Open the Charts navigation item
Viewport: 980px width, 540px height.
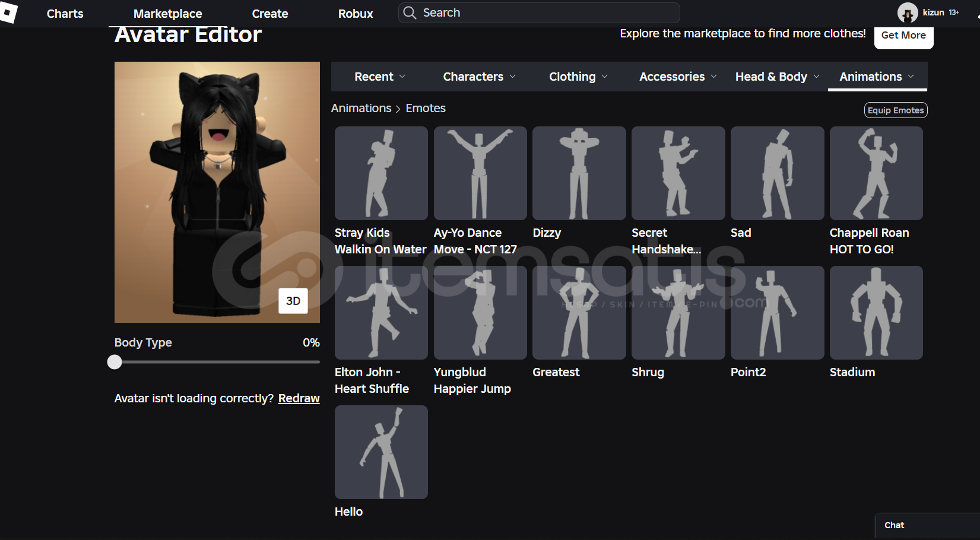click(65, 13)
